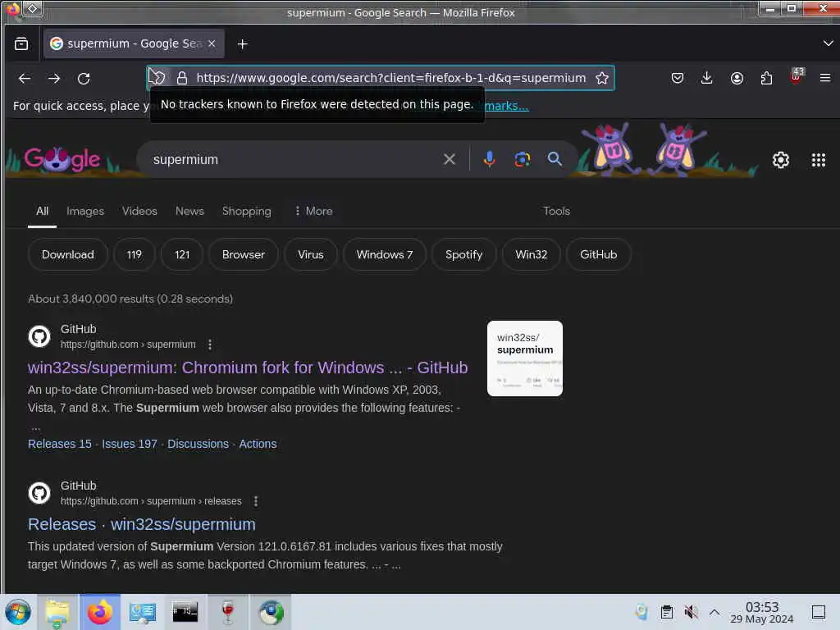Start voice search with microphone

[x=489, y=159]
